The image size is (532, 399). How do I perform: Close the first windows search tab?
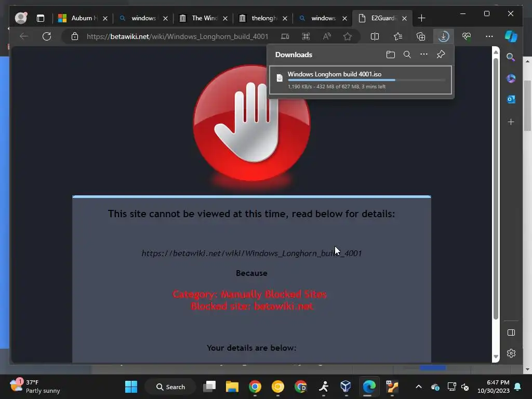click(165, 18)
